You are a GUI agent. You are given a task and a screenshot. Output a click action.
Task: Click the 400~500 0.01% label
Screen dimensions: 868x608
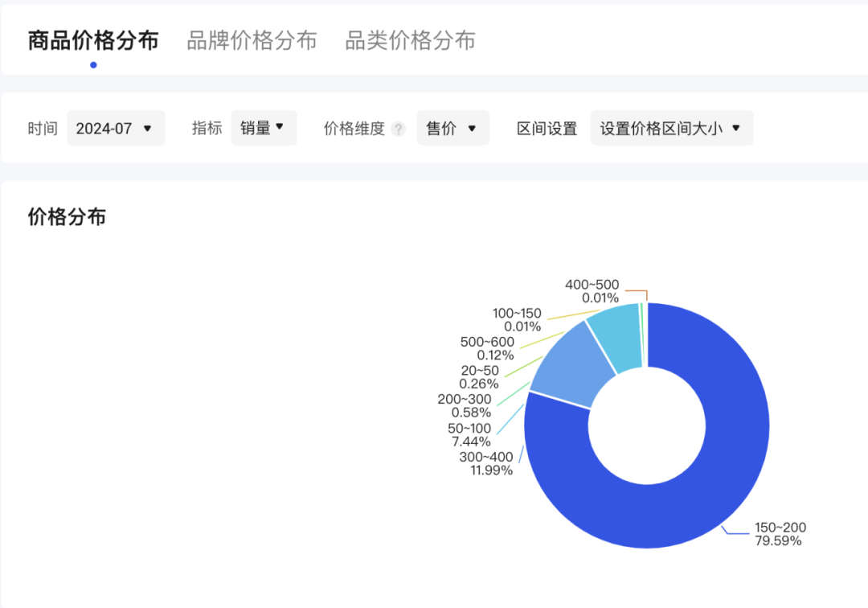[x=592, y=291]
